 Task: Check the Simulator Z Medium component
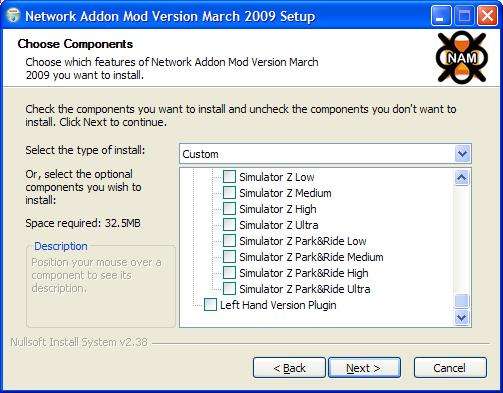[229, 193]
